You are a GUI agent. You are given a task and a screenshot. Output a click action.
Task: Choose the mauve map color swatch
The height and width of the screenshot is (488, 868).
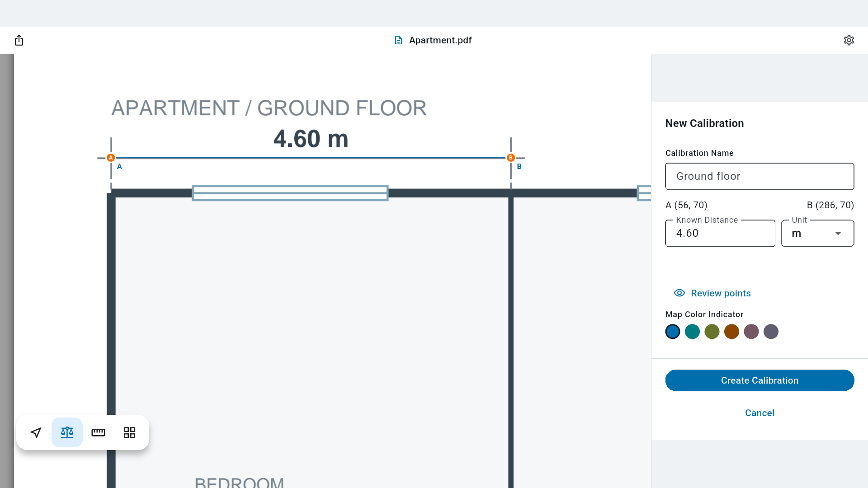click(751, 332)
